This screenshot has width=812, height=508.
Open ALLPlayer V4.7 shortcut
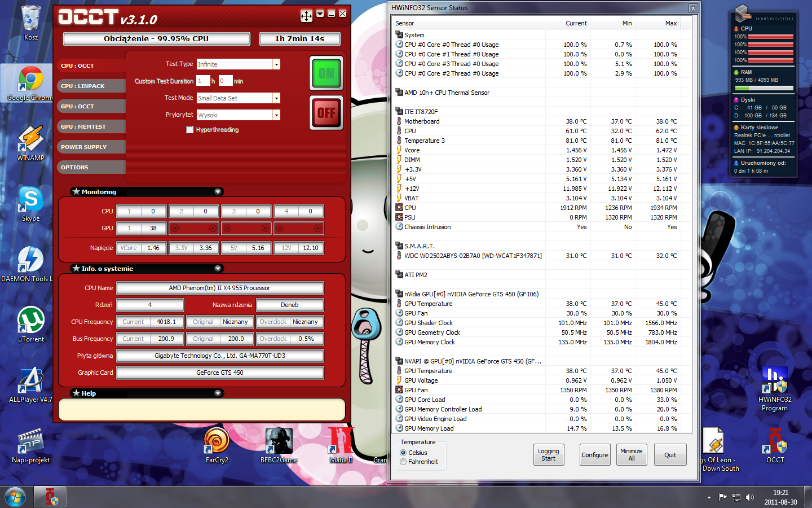point(30,385)
